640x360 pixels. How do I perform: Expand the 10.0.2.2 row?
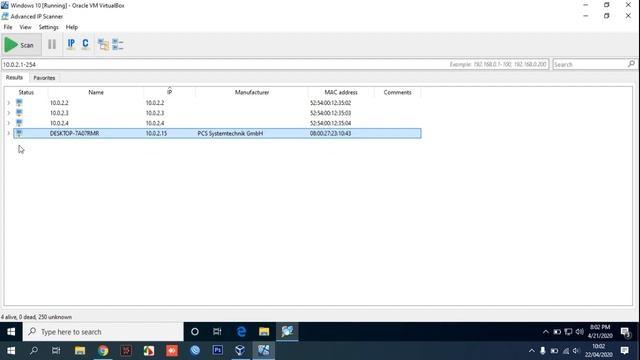point(9,103)
